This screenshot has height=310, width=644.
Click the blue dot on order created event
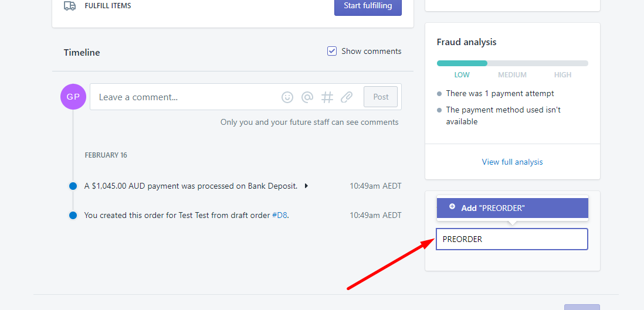click(73, 215)
